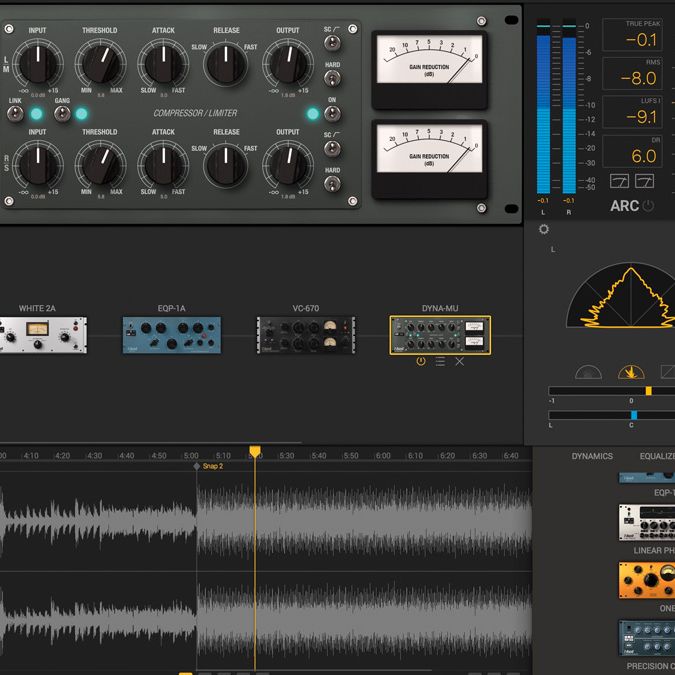Toggle the upper HARD knee switch

click(x=332, y=78)
